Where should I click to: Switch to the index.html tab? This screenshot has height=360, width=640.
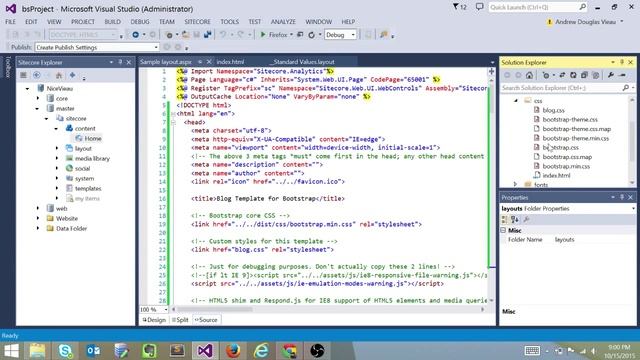[230, 62]
